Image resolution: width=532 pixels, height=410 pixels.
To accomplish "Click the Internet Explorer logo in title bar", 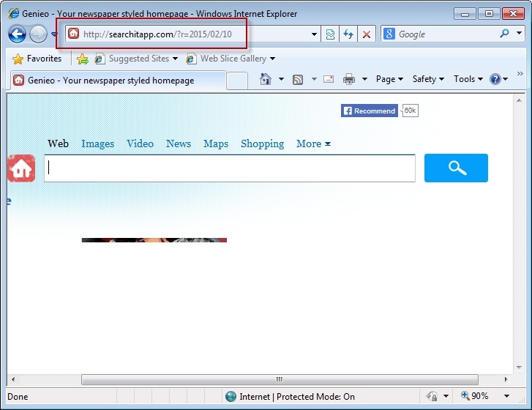I will pyautogui.click(x=14, y=14).
